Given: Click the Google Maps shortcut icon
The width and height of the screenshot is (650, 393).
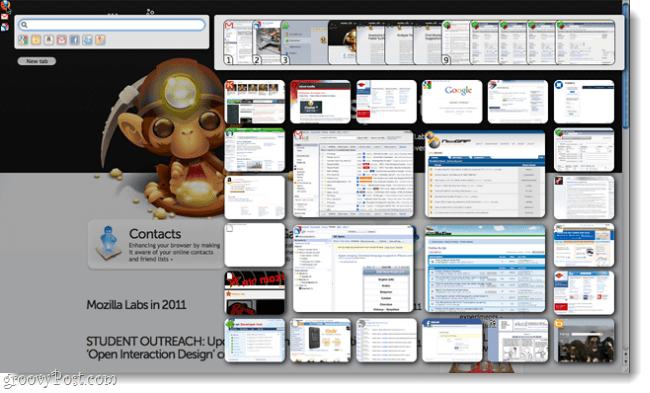Looking at the screenshot, I should (x=100, y=40).
